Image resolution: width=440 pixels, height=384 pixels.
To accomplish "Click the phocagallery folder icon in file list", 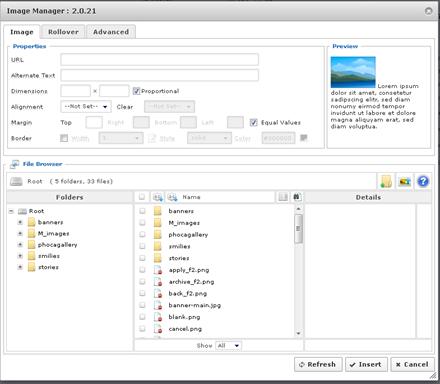I will (x=158, y=235).
